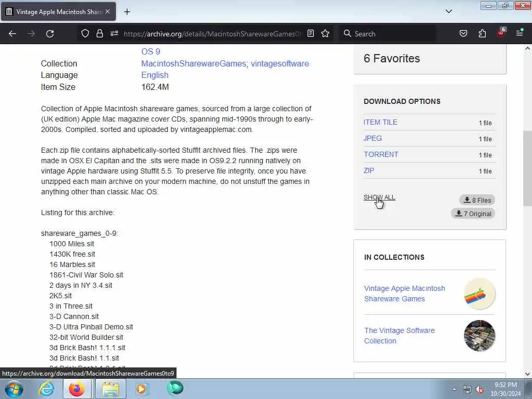Click the scrollbar down arrow
The height and width of the screenshot is (399, 532).
pos(527,374)
